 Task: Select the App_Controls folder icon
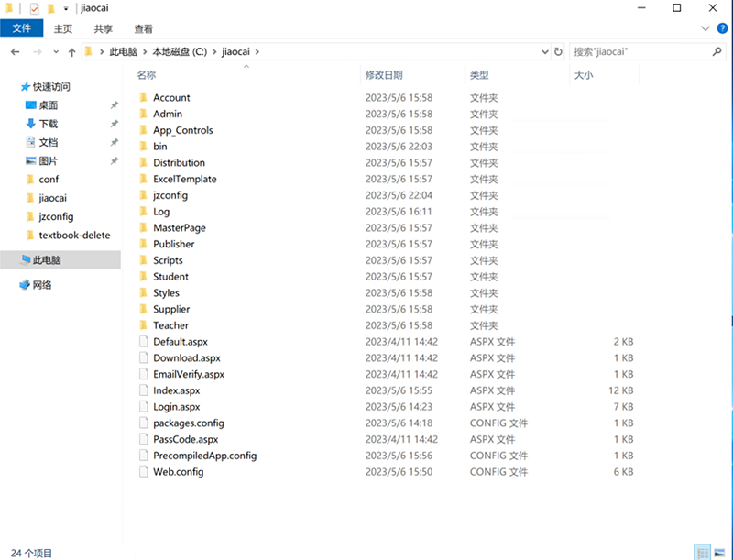point(144,130)
